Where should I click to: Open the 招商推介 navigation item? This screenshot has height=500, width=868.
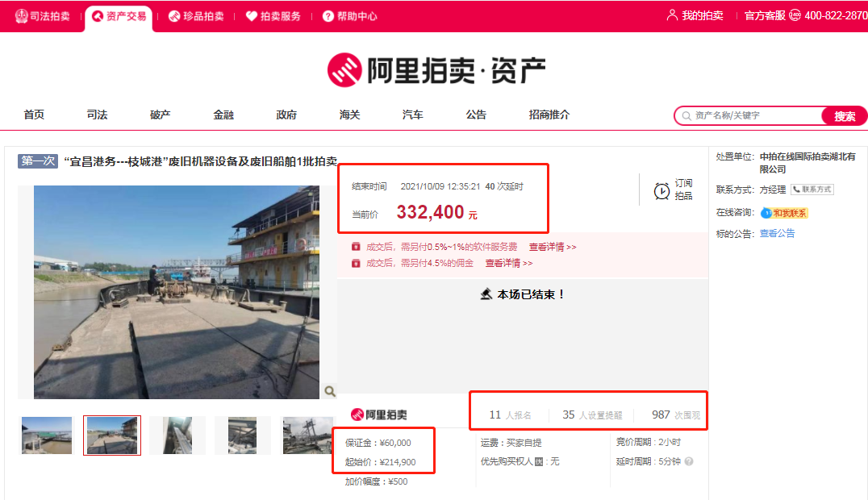pyautogui.click(x=549, y=115)
